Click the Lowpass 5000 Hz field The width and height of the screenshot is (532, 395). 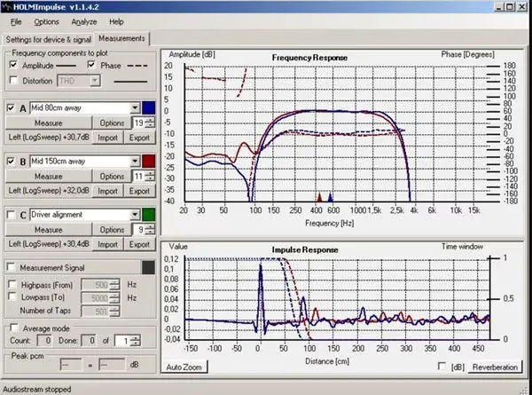click(x=96, y=298)
